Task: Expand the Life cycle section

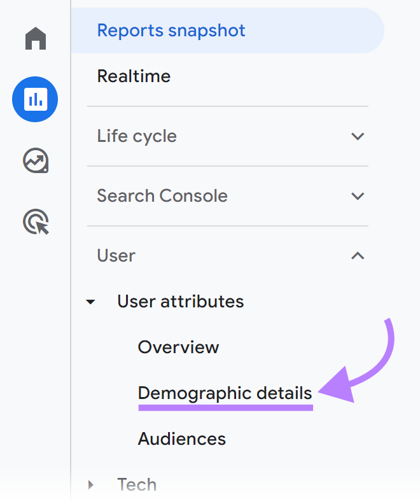Action: tap(137, 136)
